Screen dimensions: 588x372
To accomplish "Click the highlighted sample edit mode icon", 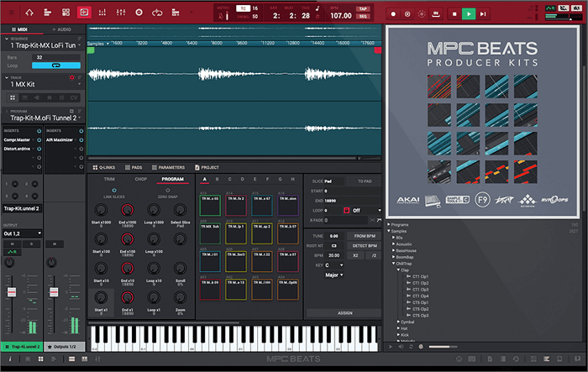I will tap(83, 13).
